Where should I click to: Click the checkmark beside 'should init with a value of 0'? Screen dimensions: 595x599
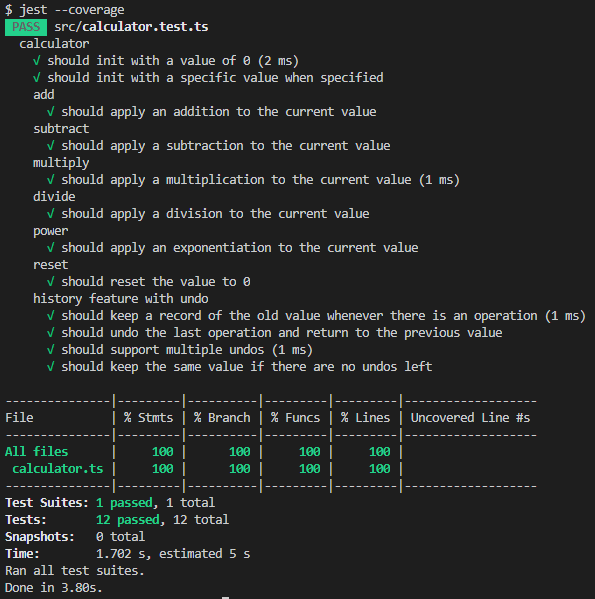(37, 61)
